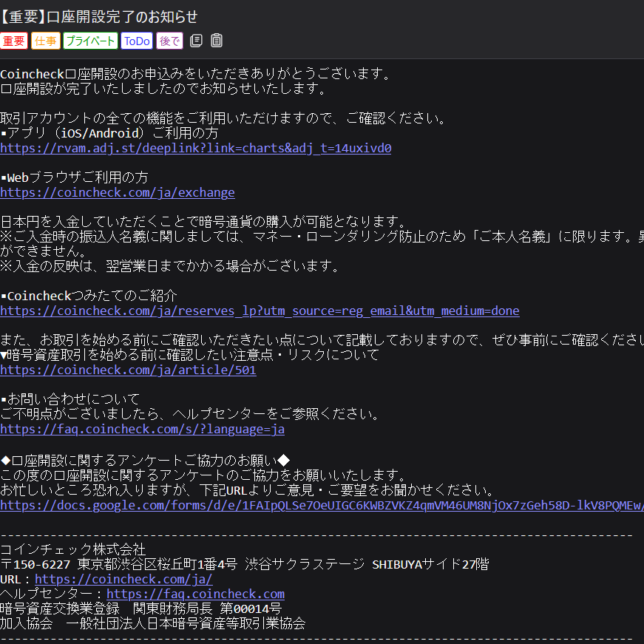Viewport: 644px width, 644px height.
Task: Open the rvam.adj.st app deeplink
Action: (x=195, y=148)
